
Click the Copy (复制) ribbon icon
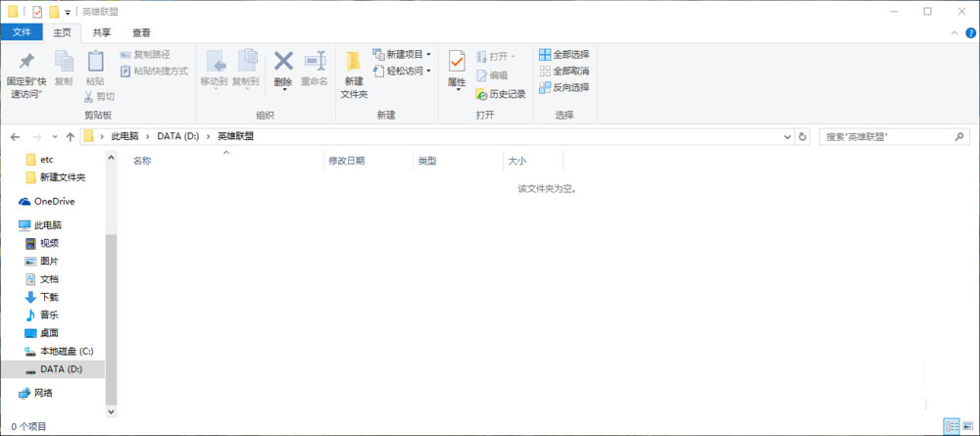pyautogui.click(x=64, y=61)
